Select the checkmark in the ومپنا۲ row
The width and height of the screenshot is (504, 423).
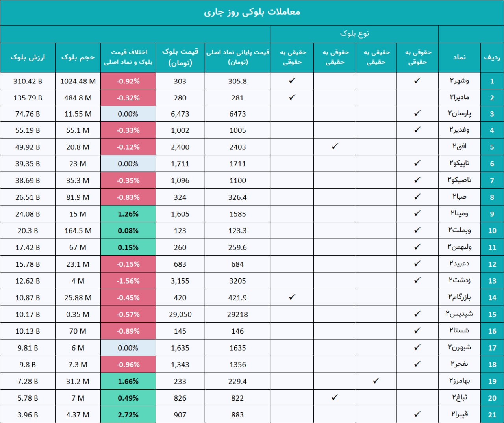(x=417, y=213)
